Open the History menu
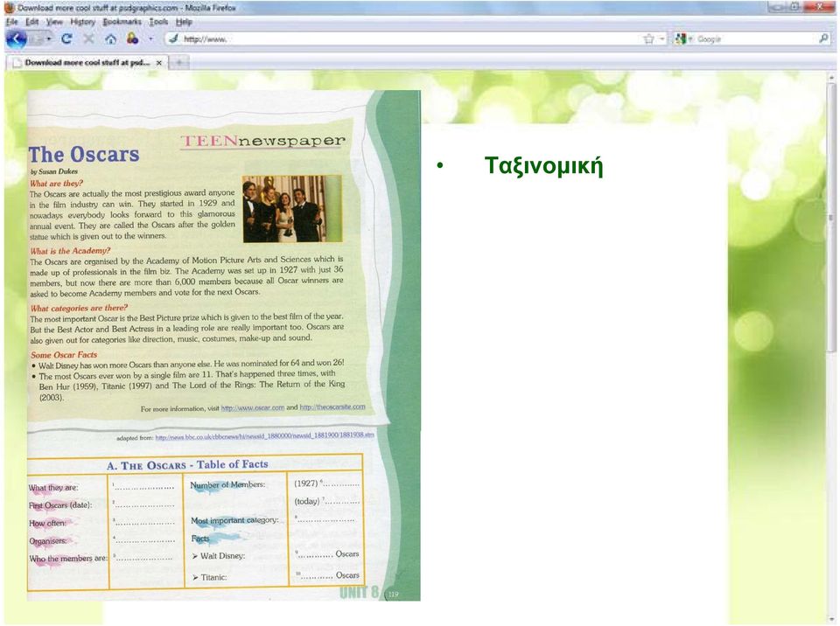The height and width of the screenshot is (626, 840). (x=82, y=22)
